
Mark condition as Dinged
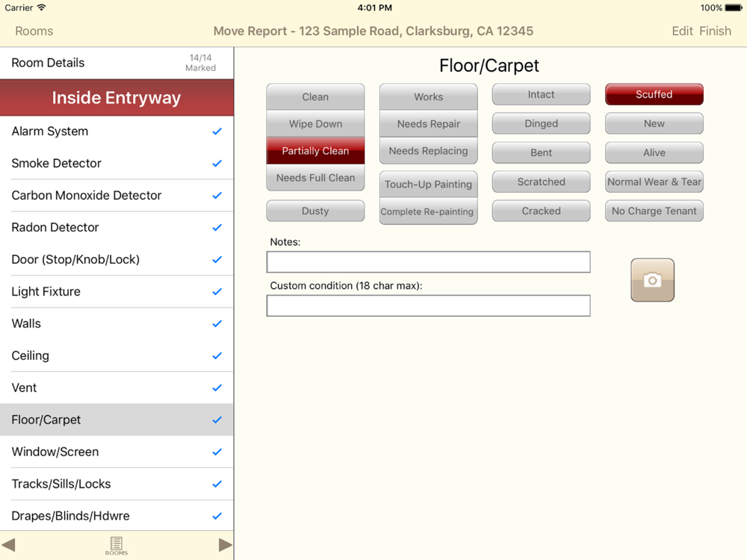click(541, 123)
